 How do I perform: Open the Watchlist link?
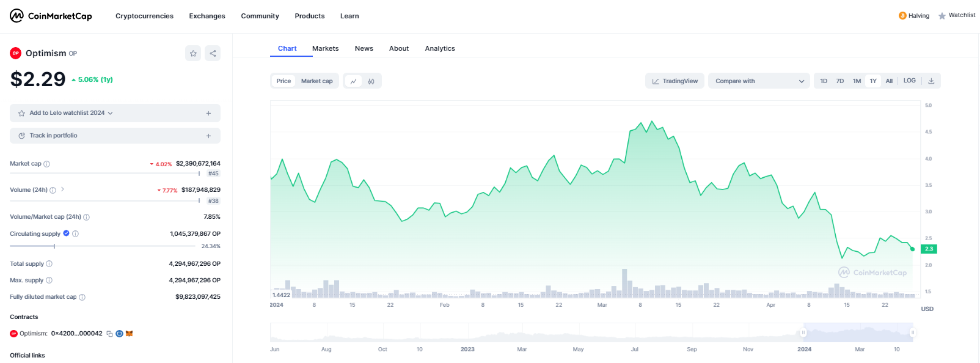pyautogui.click(x=962, y=15)
